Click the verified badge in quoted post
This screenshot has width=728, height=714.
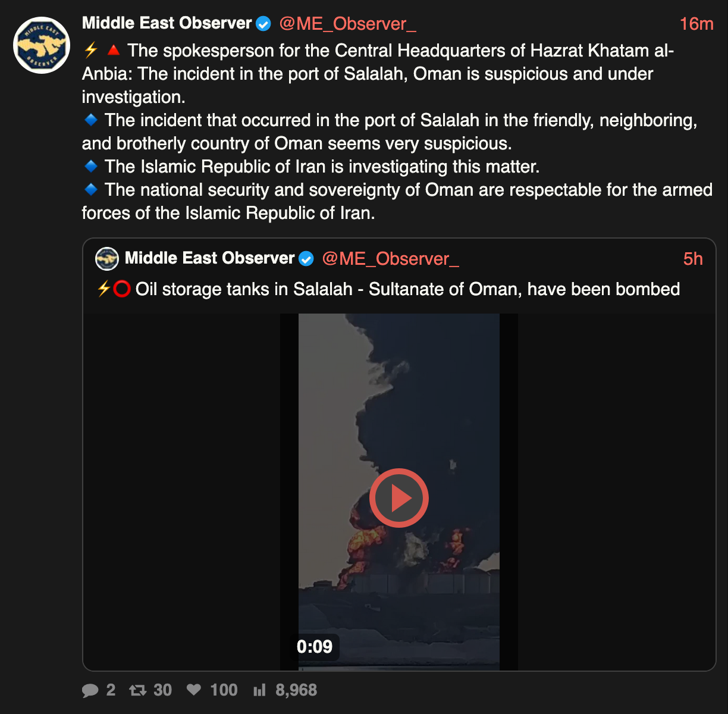tap(306, 259)
